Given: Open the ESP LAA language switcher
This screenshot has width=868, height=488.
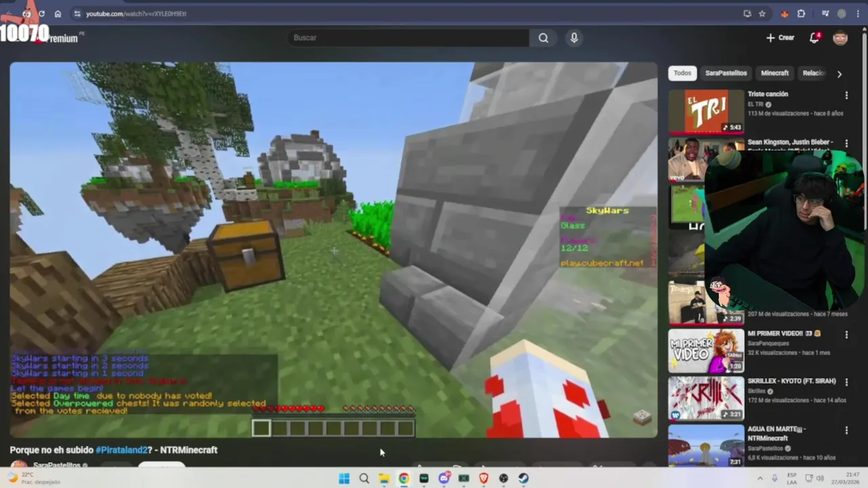Looking at the screenshot, I should coord(792,479).
